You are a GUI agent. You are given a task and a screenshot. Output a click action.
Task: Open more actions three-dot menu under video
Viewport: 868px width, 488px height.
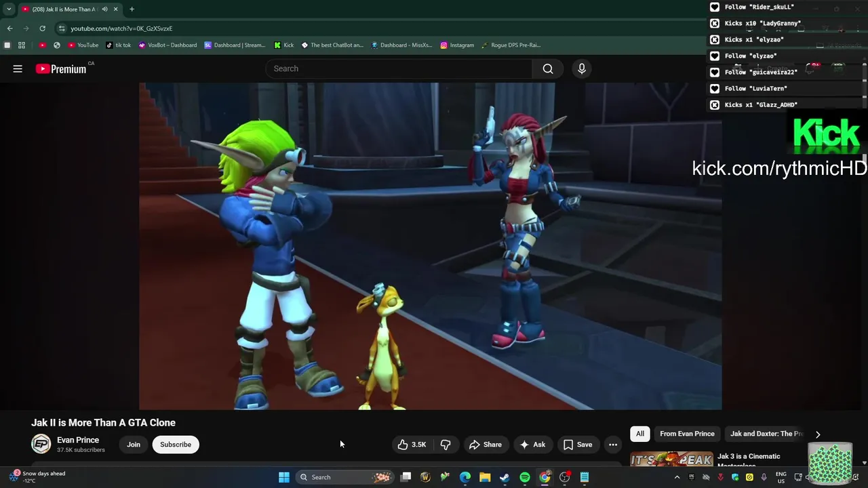(x=613, y=445)
